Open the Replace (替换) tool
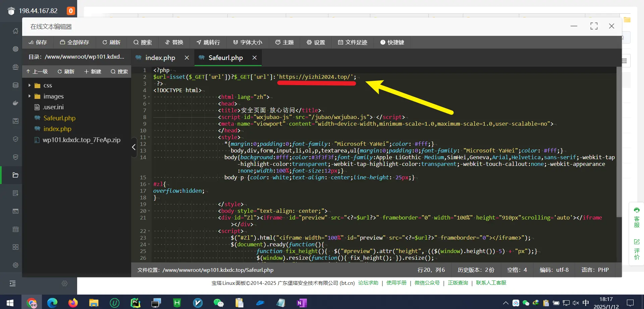 (x=174, y=42)
